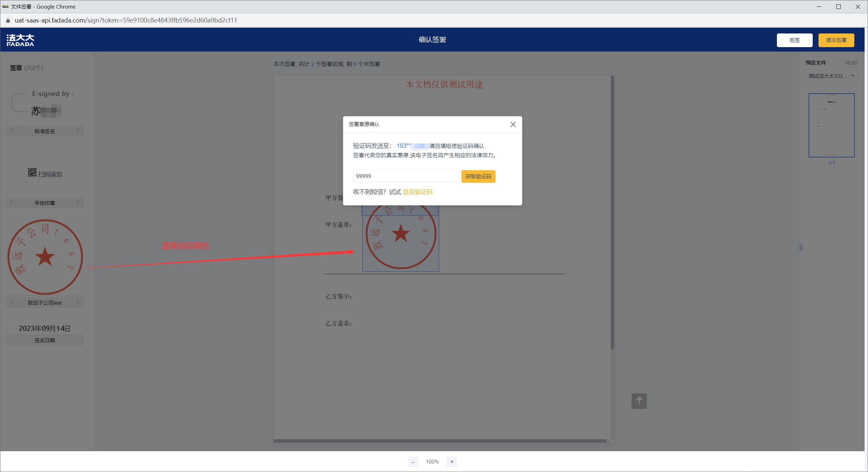Click the FADADA logo
The width and height of the screenshot is (868, 472).
click(20, 40)
